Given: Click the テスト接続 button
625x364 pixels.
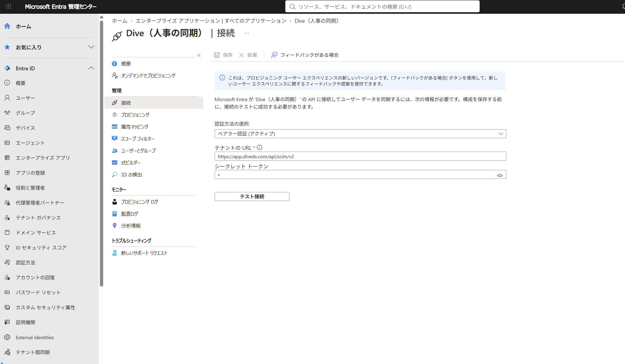Looking at the screenshot, I should tap(252, 197).
